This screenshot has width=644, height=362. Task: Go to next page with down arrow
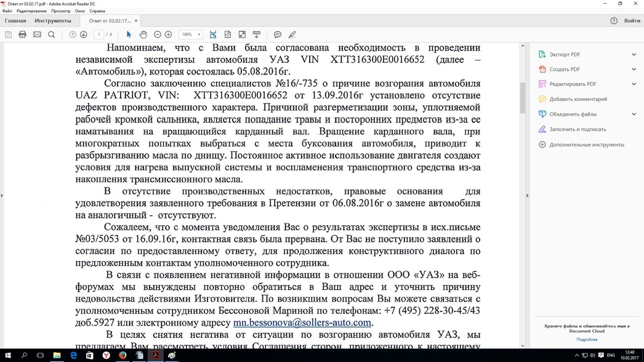tap(84, 34)
